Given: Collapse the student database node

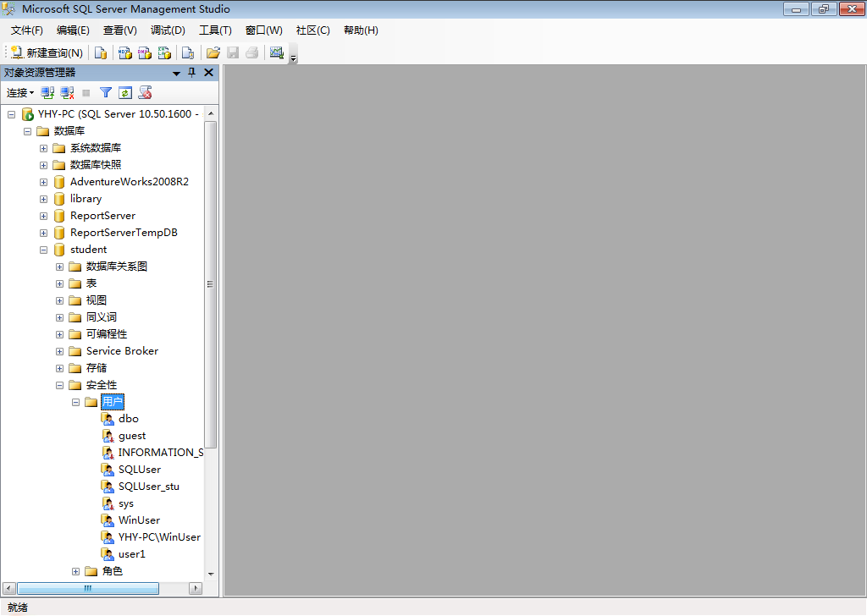Looking at the screenshot, I should coord(43,250).
